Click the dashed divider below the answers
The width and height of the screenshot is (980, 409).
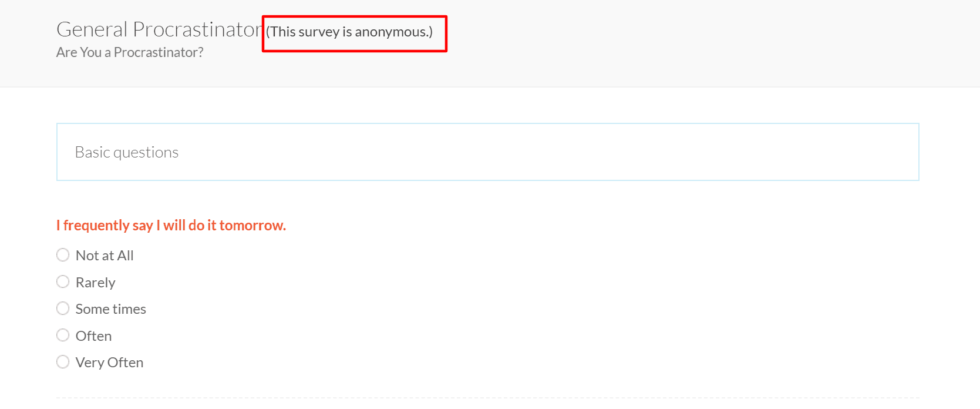coord(487,398)
